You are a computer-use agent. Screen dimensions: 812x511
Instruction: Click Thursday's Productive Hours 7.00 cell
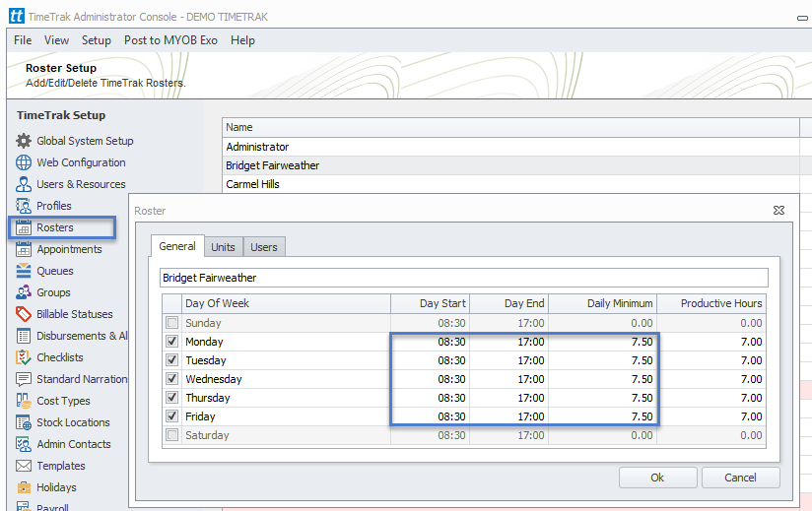[x=711, y=398]
